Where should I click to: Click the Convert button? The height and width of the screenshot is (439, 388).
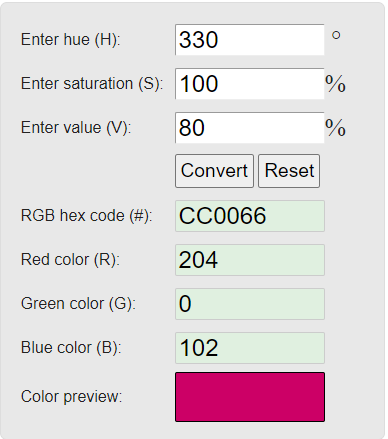tap(214, 171)
